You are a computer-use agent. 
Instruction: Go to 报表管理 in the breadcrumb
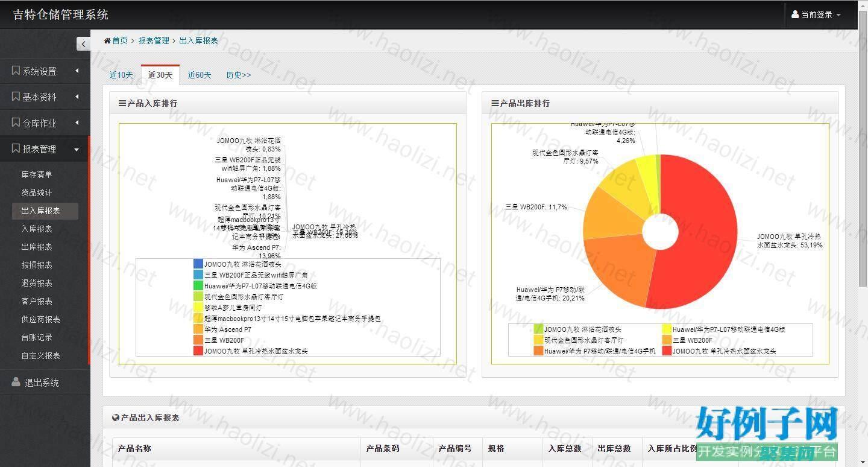(x=154, y=40)
